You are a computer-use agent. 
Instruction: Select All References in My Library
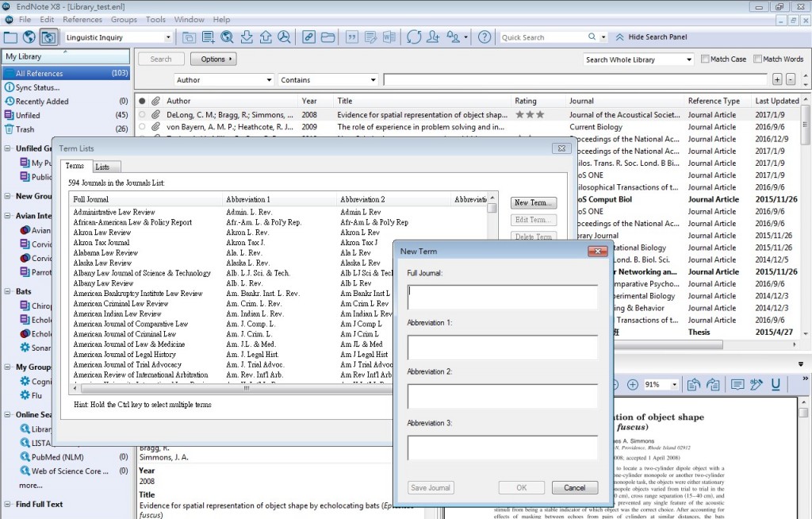[66, 73]
